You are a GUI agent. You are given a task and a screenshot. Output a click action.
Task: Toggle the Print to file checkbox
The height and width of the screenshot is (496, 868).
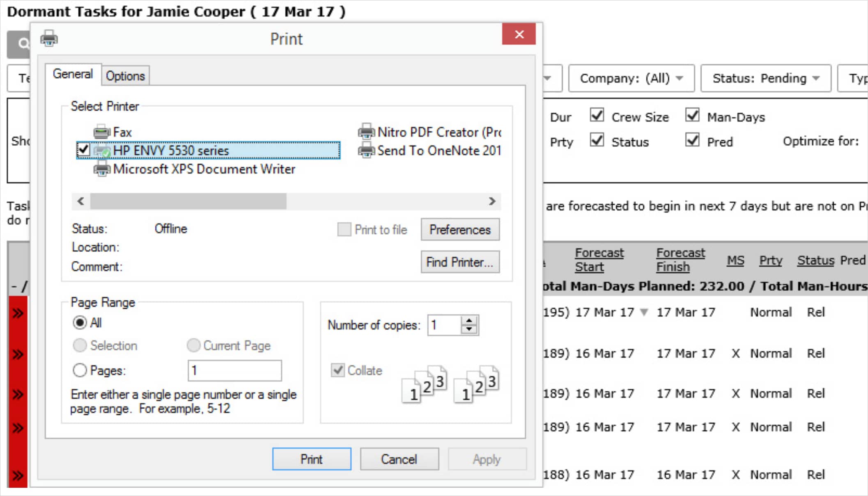[344, 229]
